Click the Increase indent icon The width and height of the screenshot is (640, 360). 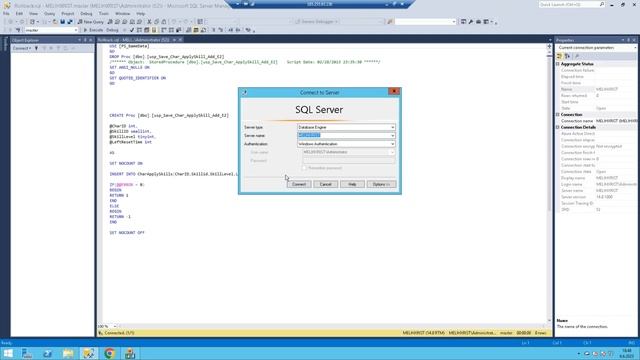238,30
